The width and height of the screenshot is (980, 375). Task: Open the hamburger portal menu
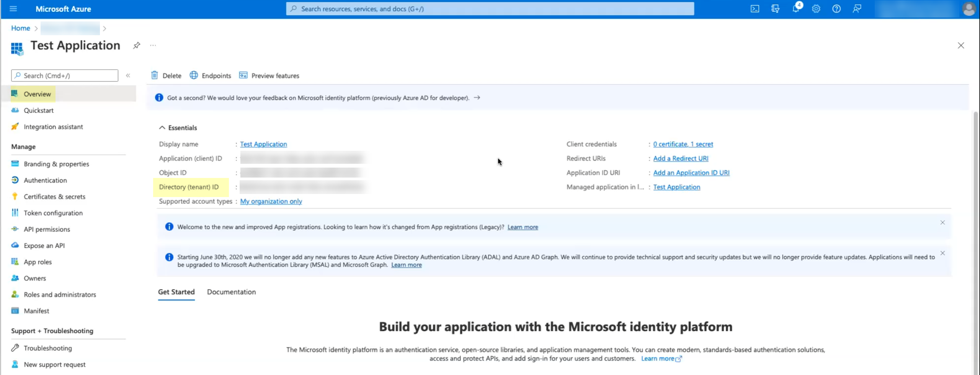pos(13,9)
